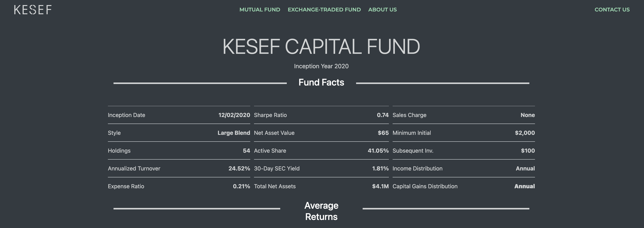Select the Net Asset Value $65 figure
Viewport: 644px width, 228px height.
[383, 133]
